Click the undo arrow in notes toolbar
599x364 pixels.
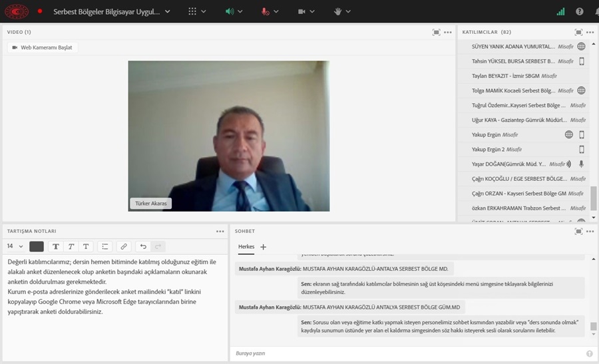click(143, 246)
